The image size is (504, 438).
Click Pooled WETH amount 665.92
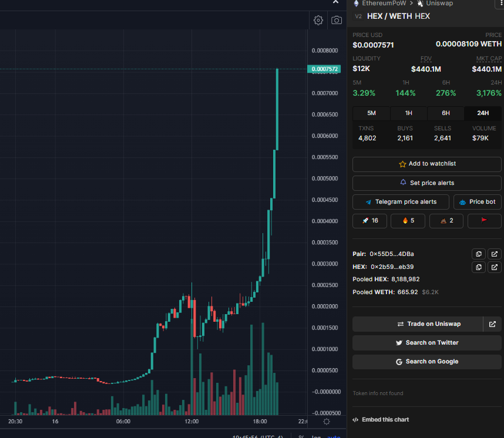(408, 292)
